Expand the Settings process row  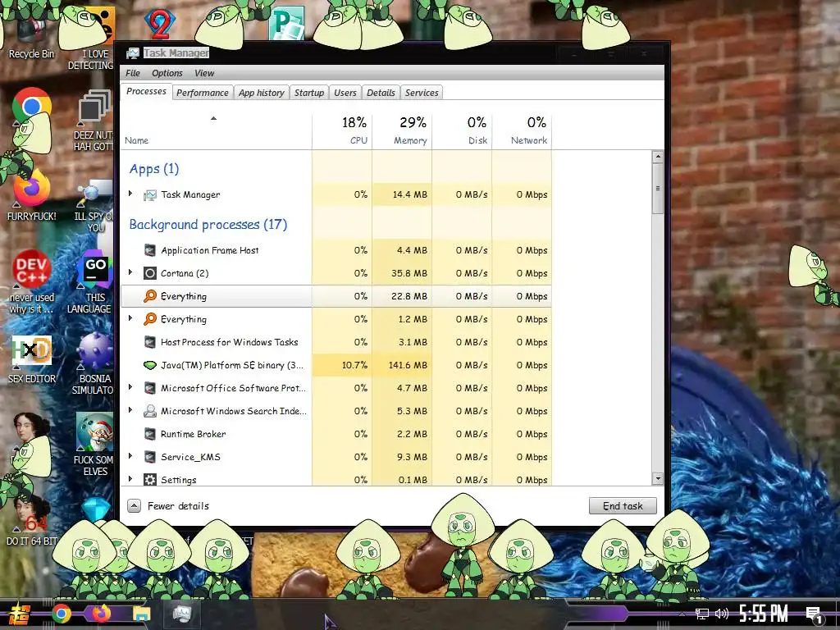click(130, 479)
